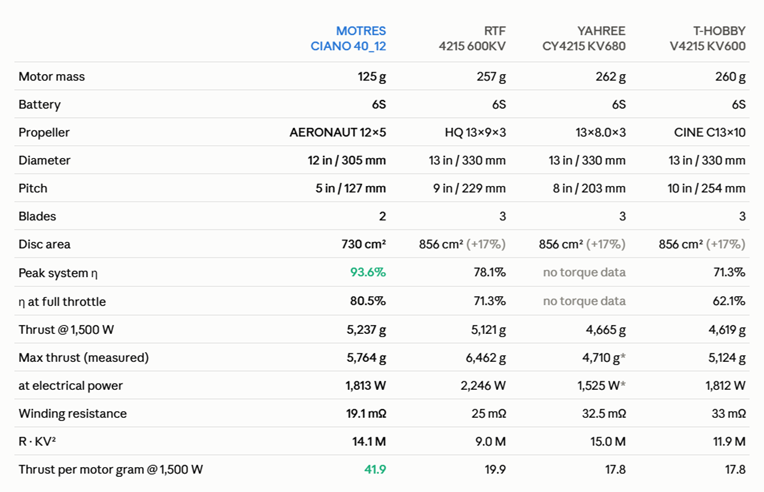
Task: Click the R · KV² row label
Action: point(37,441)
